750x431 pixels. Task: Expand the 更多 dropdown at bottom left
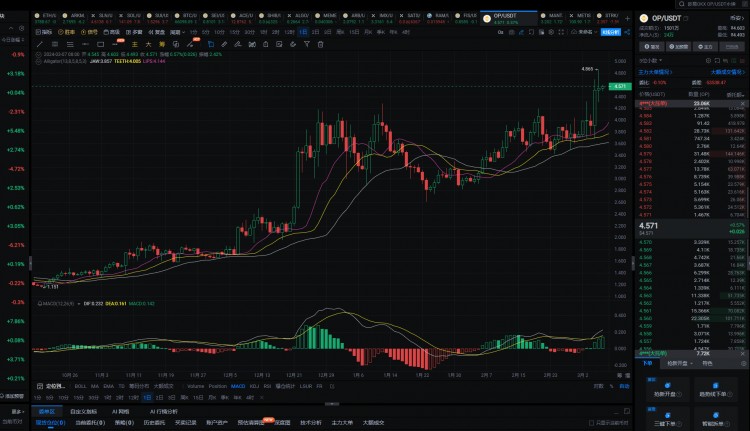[x=18, y=411]
